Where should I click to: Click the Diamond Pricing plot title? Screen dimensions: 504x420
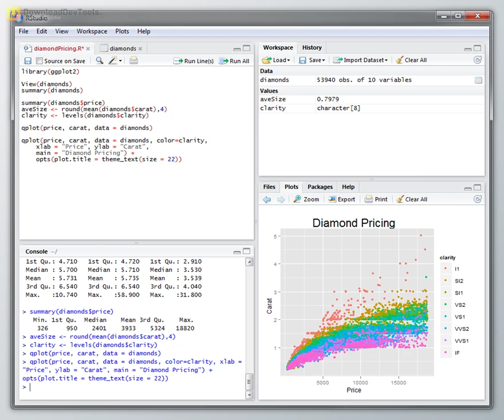click(353, 223)
